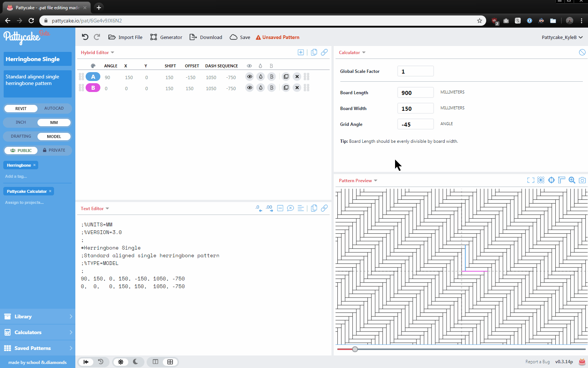Image resolution: width=588 pixels, height=368 pixels.
Task: Enable dark mode with the moon icon
Action: 136,362
